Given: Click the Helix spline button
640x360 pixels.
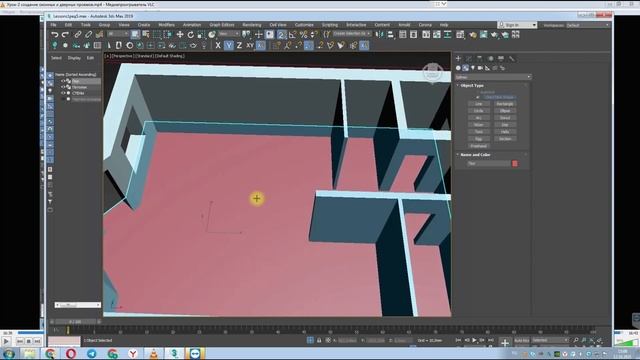Looking at the screenshot, I should pyautogui.click(x=505, y=132).
